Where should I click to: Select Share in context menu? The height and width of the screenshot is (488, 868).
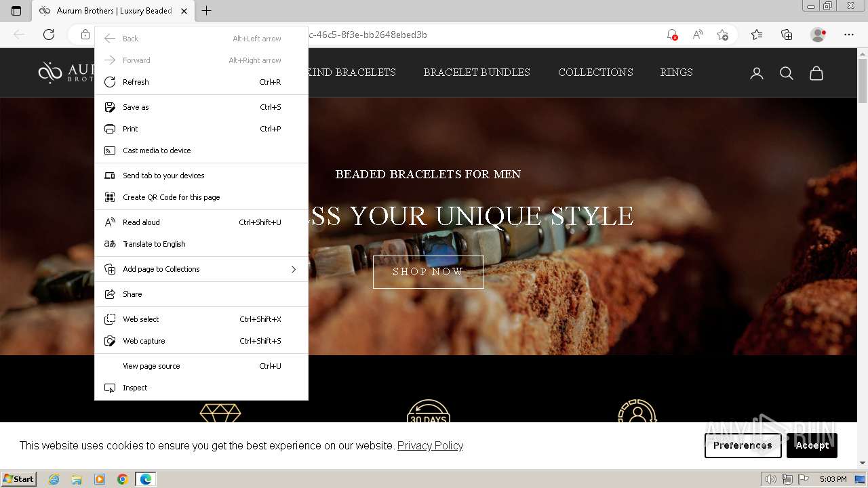pyautogui.click(x=201, y=294)
